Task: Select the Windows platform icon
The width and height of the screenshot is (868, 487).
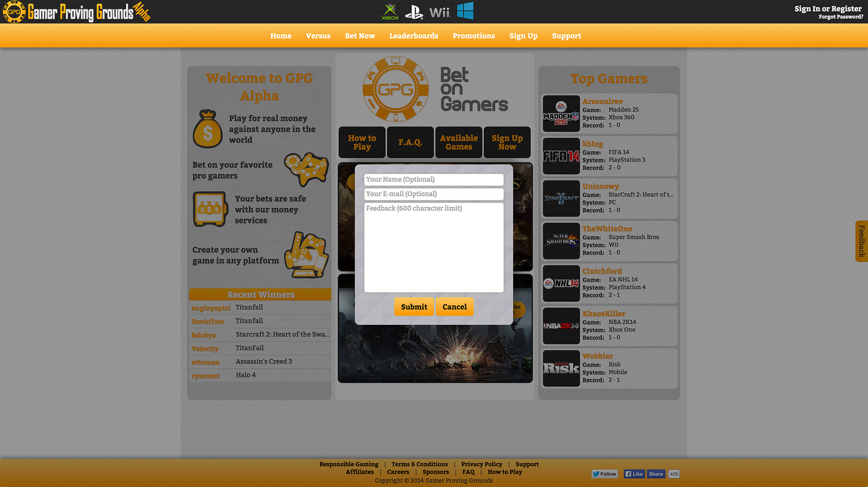Action: point(465,11)
